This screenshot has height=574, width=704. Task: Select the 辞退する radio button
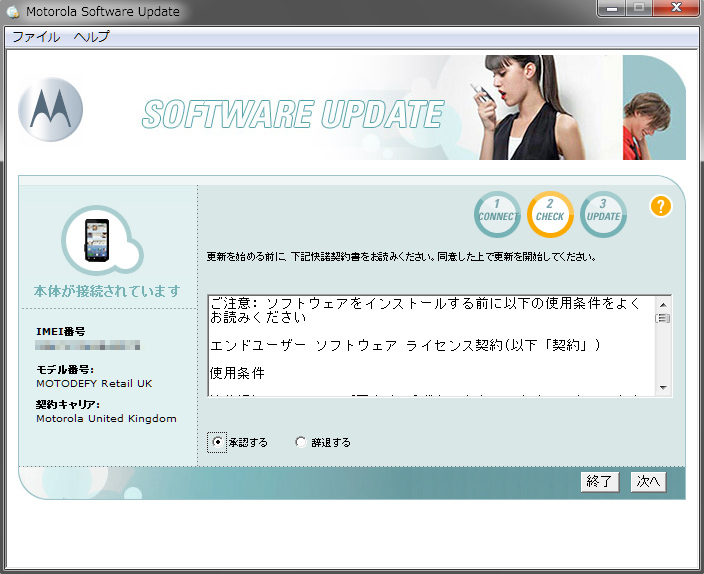301,442
